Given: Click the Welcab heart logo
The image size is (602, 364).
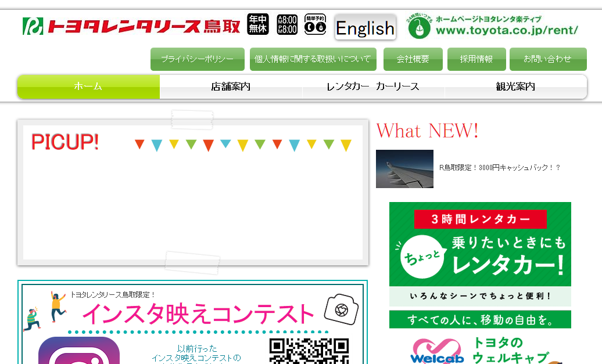Looking at the screenshot, I should click(x=437, y=350).
